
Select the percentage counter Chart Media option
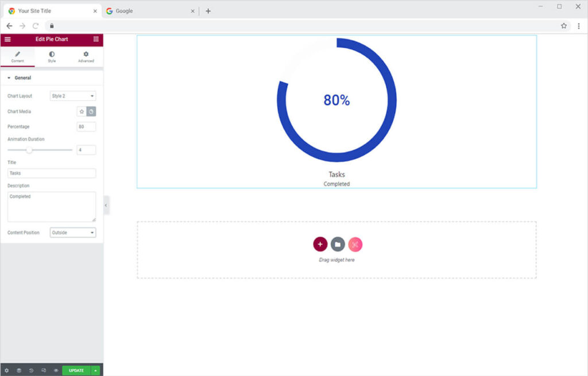point(91,111)
